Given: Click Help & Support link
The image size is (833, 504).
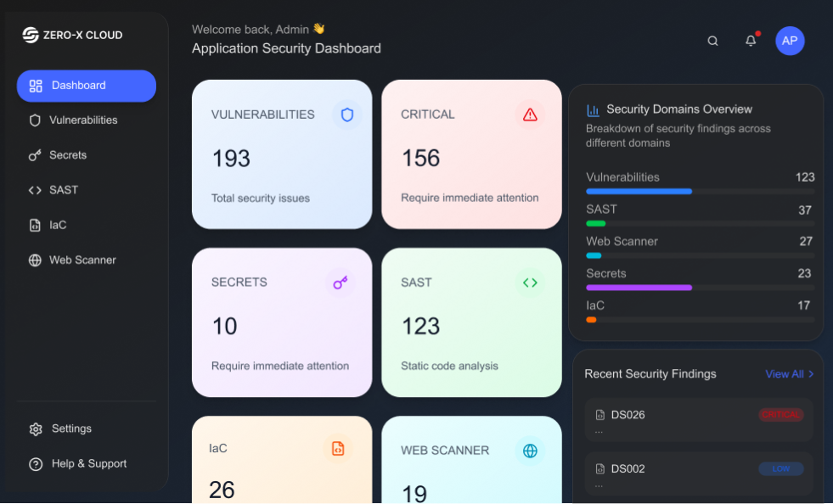Looking at the screenshot, I should point(88,464).
